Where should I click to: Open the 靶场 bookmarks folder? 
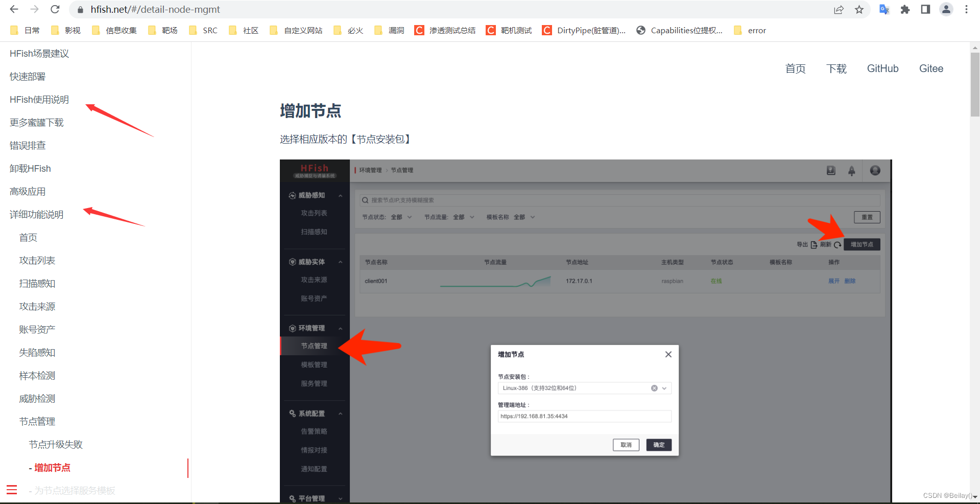tap(163, 31)
